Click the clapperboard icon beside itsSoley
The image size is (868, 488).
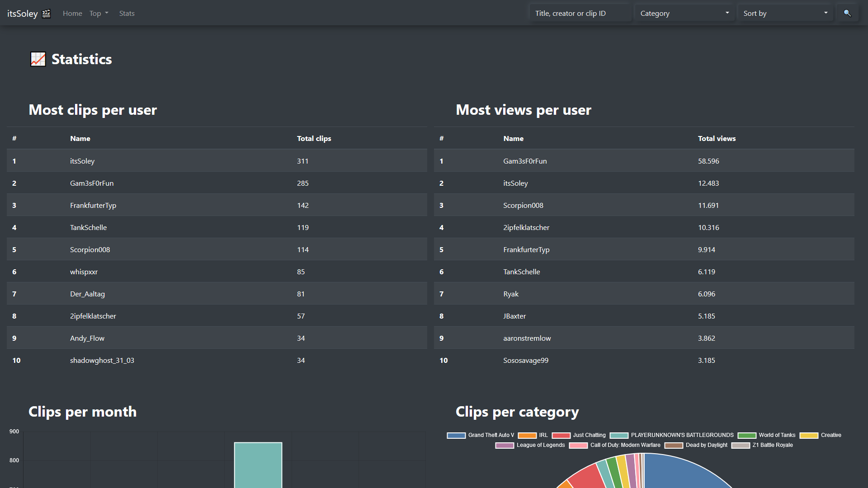pos(46,14)
